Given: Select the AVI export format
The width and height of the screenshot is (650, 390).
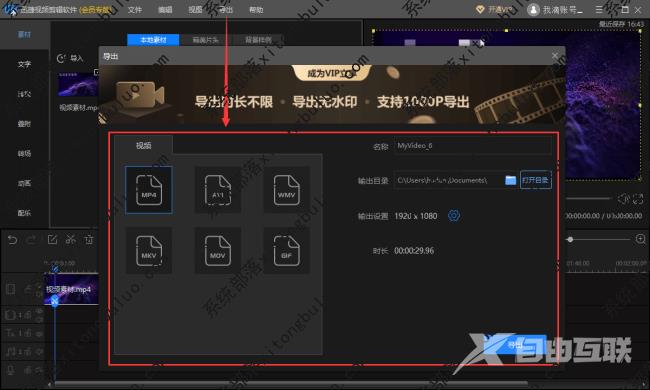Looking at the screenshot, I should [218, 190].
